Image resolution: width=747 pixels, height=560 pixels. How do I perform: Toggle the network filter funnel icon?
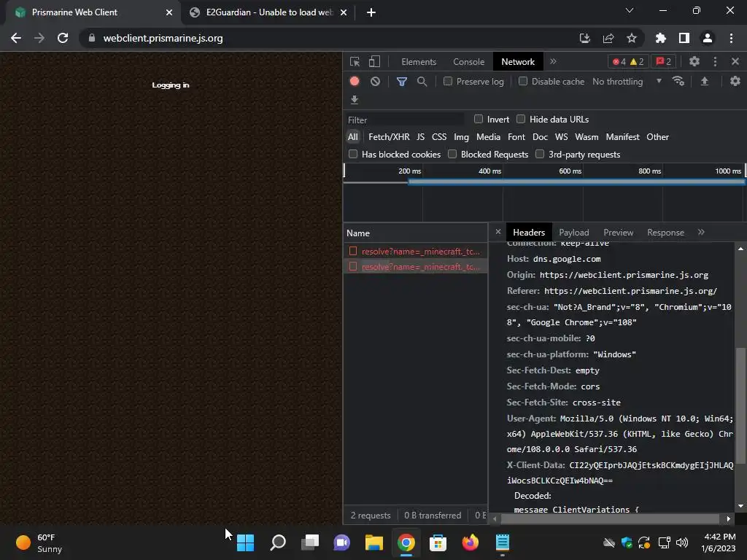(402, 82)
